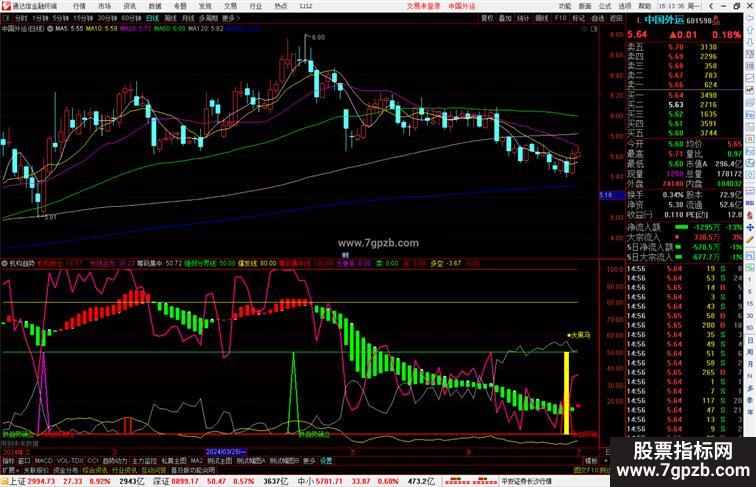Image resolution: width=756 pixels, height=487 pixels.
Task: Click the 复权 toolbar button
Action: coord(487,18)
